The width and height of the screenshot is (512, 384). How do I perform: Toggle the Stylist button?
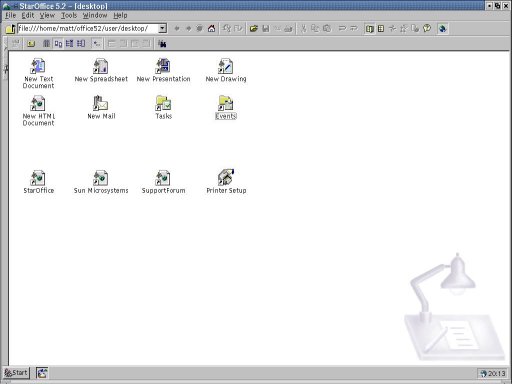coord(404,29)
